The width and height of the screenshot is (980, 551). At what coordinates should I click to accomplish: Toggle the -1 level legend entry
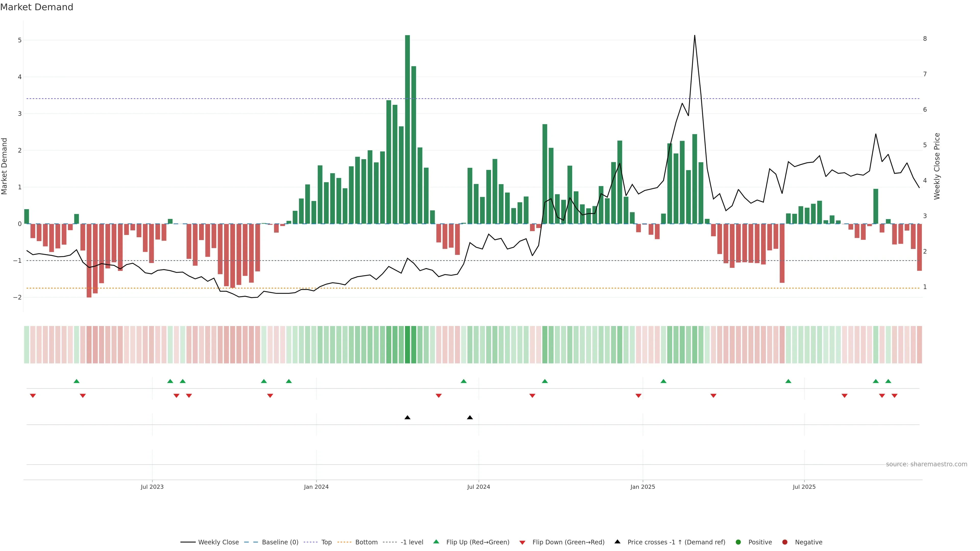tap(412, 542)
